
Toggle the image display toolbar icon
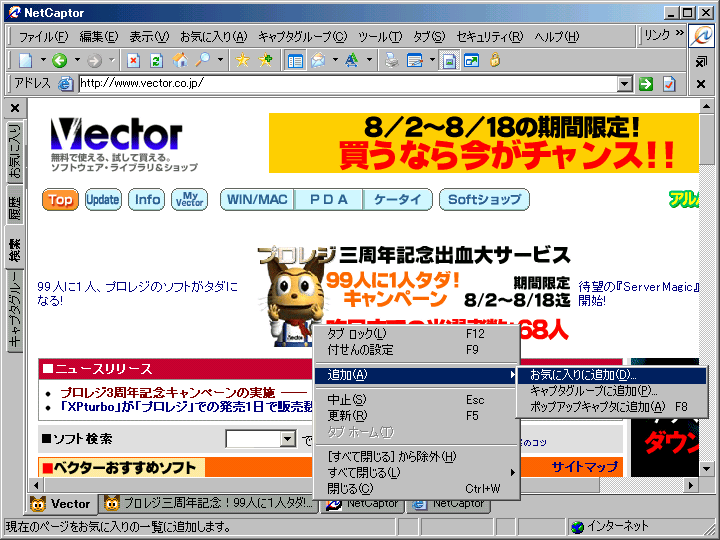click(449, 60)
